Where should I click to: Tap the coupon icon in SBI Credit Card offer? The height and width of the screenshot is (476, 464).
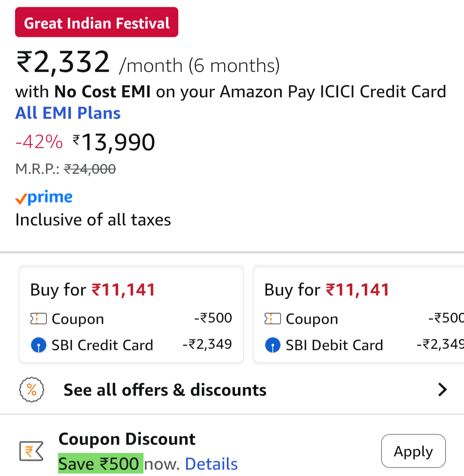click(x=38, y=319)
